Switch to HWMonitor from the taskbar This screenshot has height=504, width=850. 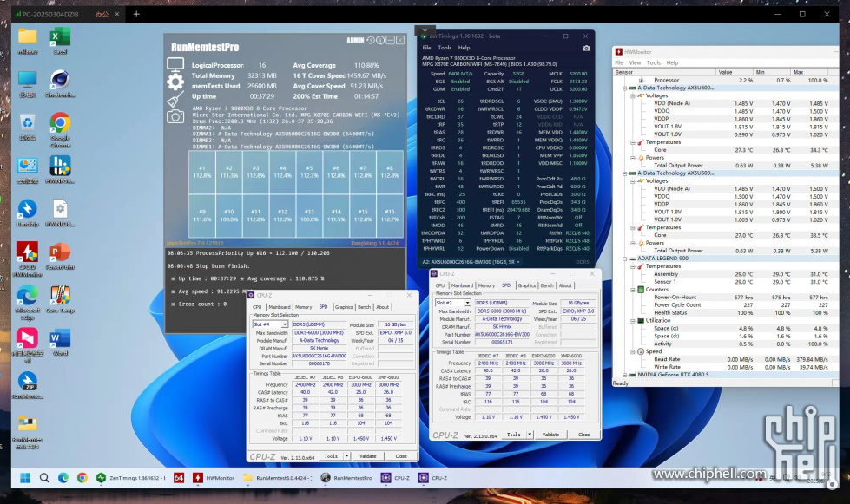coord(214,478)
